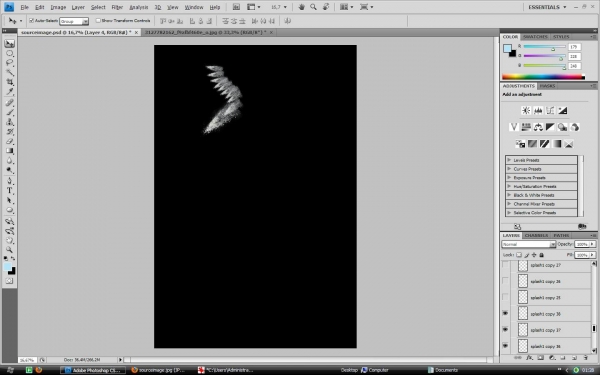Add an Exposure adjustment

tap(562, 111)
